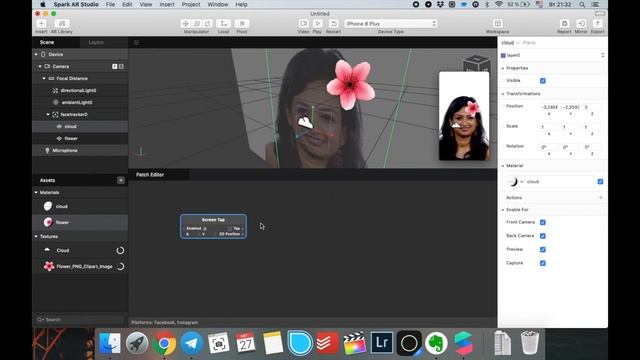Viewport: 640px width, 360px height.
Task: Add a new asset with plus button
Action: click(121, 180)
